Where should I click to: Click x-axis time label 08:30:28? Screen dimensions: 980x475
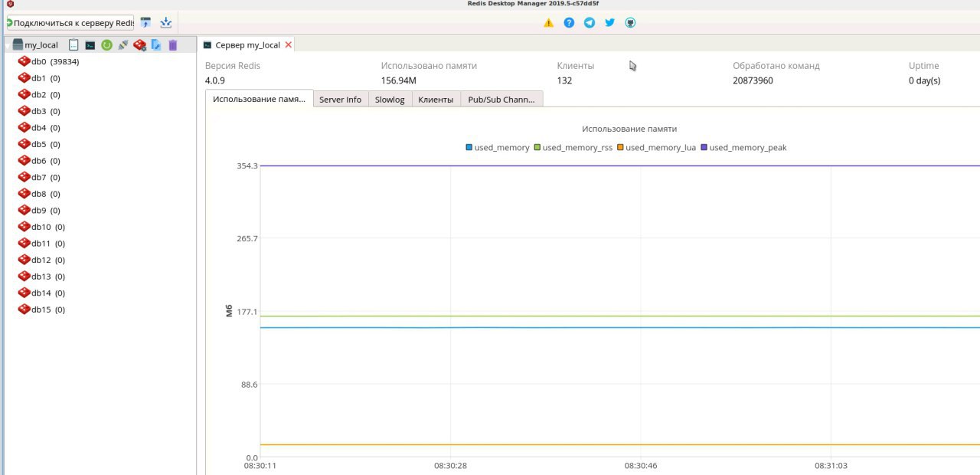(x=451, y=466)
